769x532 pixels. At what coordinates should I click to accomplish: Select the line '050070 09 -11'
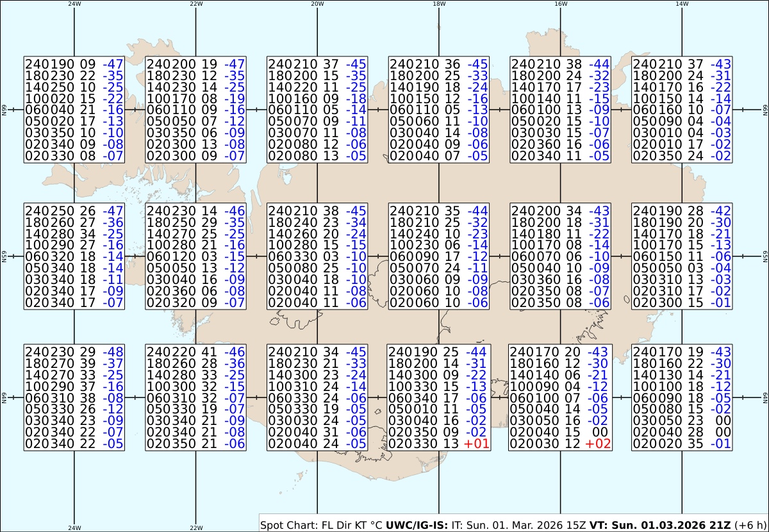tap(317, 121)
